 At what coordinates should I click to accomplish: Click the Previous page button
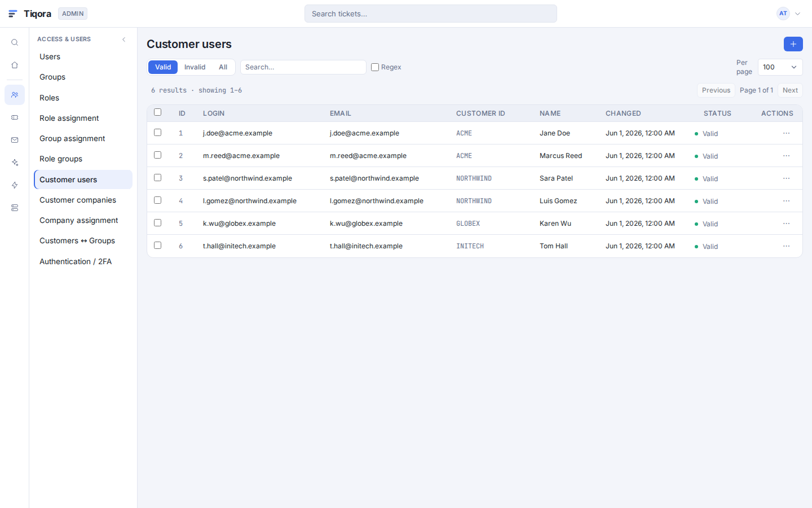coord(716,90)
